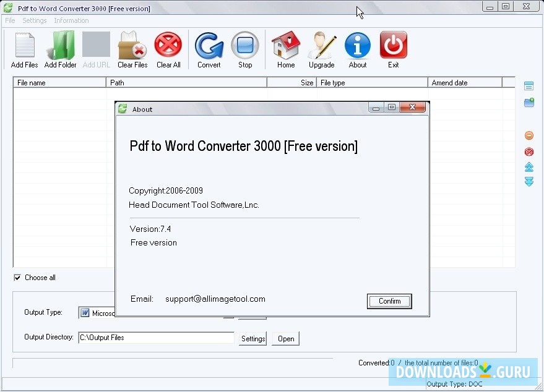Click the Upgrade toolbar icon
544x392 pixels.
pyautogui.click(x=322, y=49)
